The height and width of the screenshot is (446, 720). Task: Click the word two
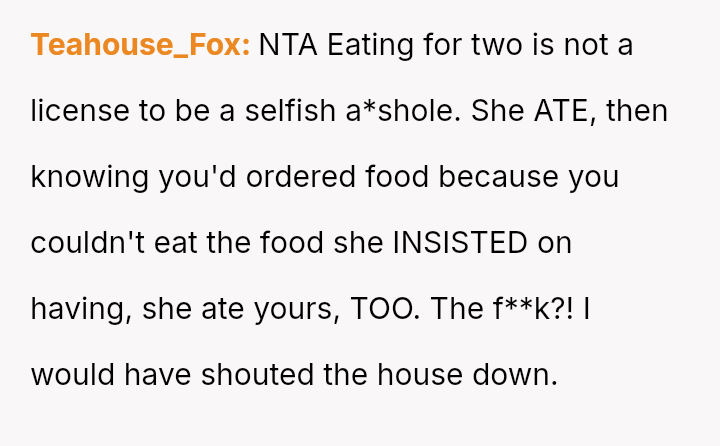(497, 45)
